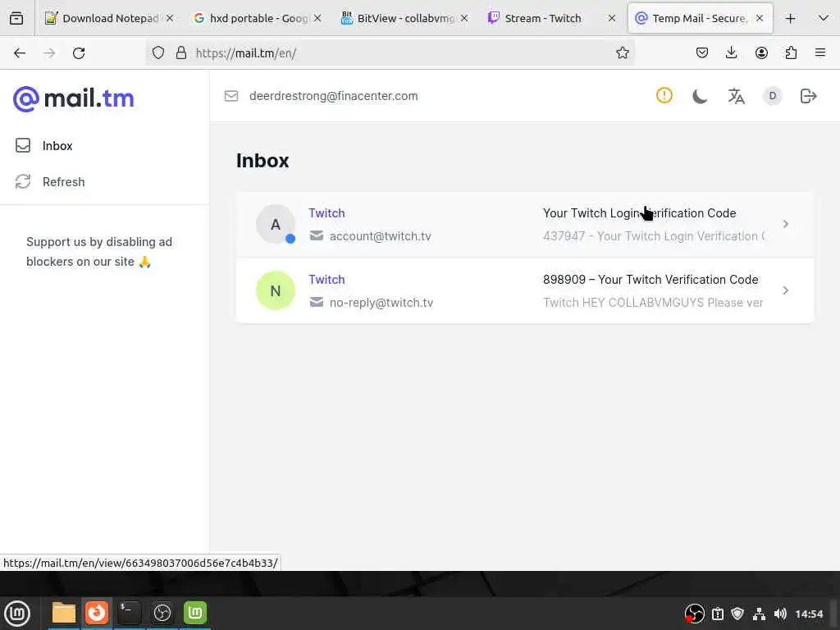Log out with the exit icon
Viewport: 840px width, 630px height.
808,96
